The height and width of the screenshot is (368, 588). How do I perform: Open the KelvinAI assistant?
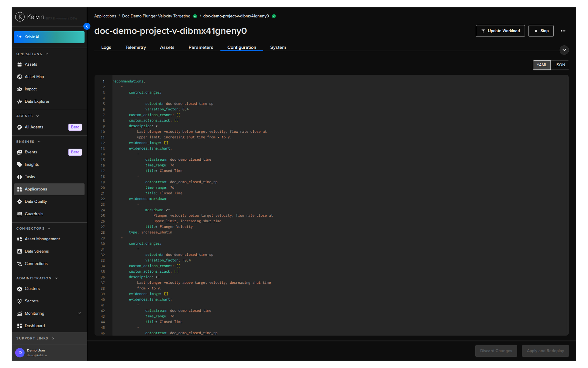click(49, 37)
